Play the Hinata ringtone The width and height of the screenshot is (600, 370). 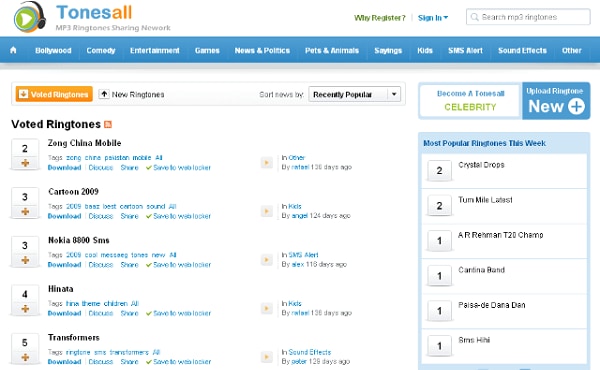pos(267,308)
